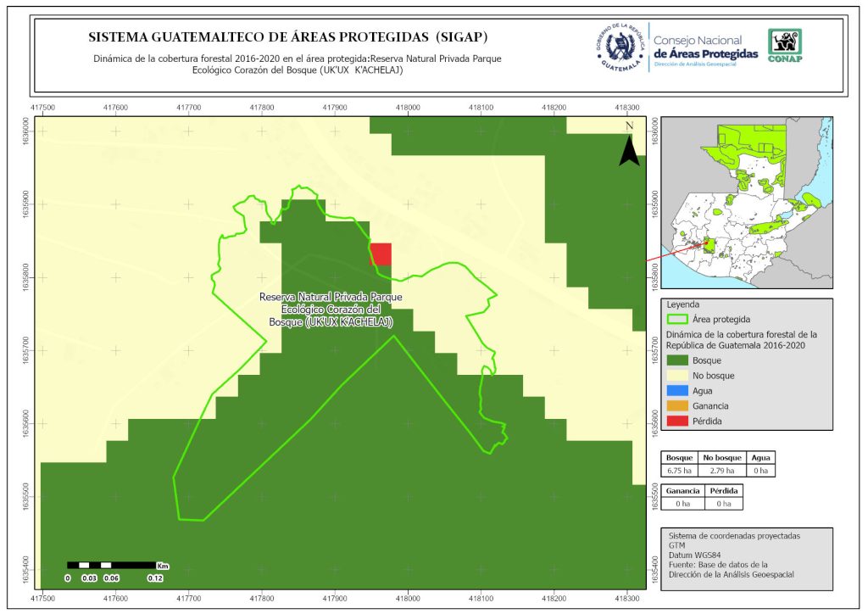
Task: Click the Consejo Nacional de Áreas Protegidas logo text
Action: (705, 47)
